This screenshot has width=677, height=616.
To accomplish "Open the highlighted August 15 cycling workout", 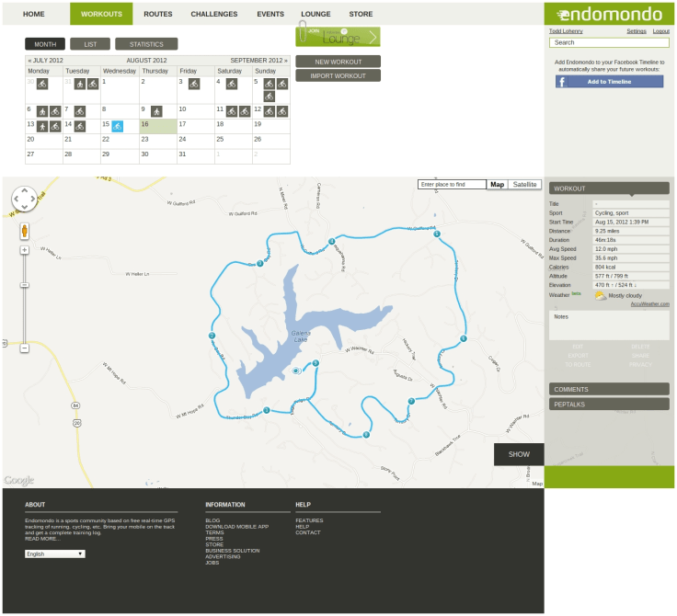I will coord(117,125).
